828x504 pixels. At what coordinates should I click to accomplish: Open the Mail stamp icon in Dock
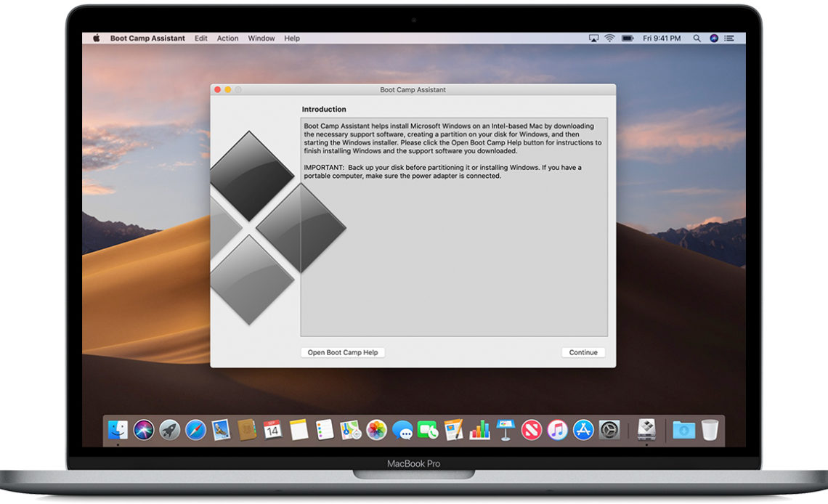(222, 430)
